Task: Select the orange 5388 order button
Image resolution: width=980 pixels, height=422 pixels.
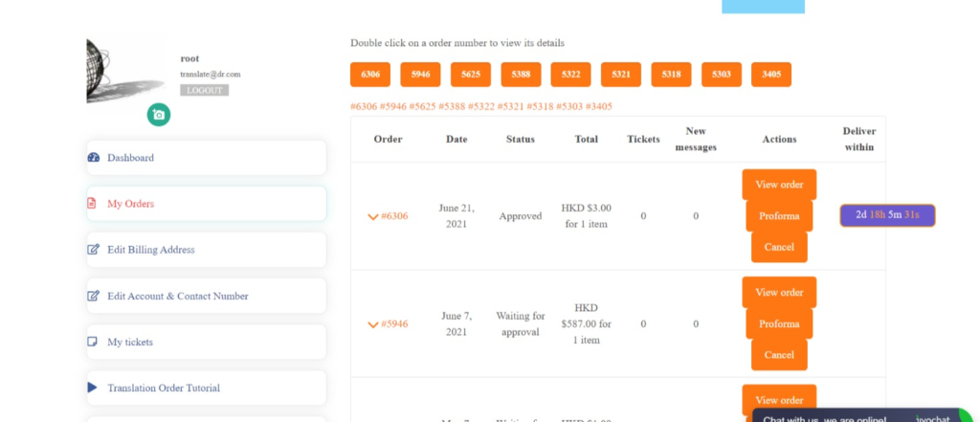Action: point(521,75)
